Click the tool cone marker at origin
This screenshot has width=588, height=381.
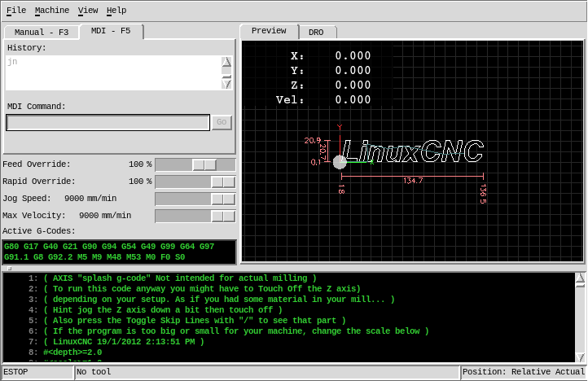click(340, 162)
